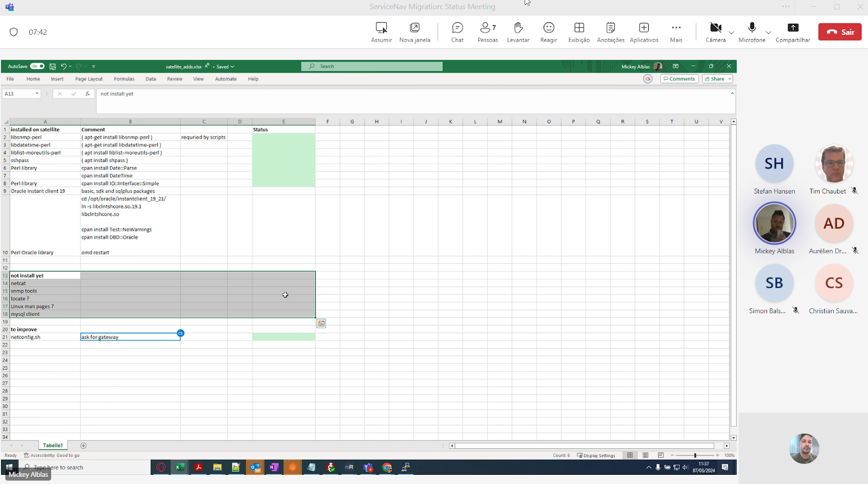This screenshot has width=868, height=484.
Task: Switch to Normal view icon
Action: (630, 455)
